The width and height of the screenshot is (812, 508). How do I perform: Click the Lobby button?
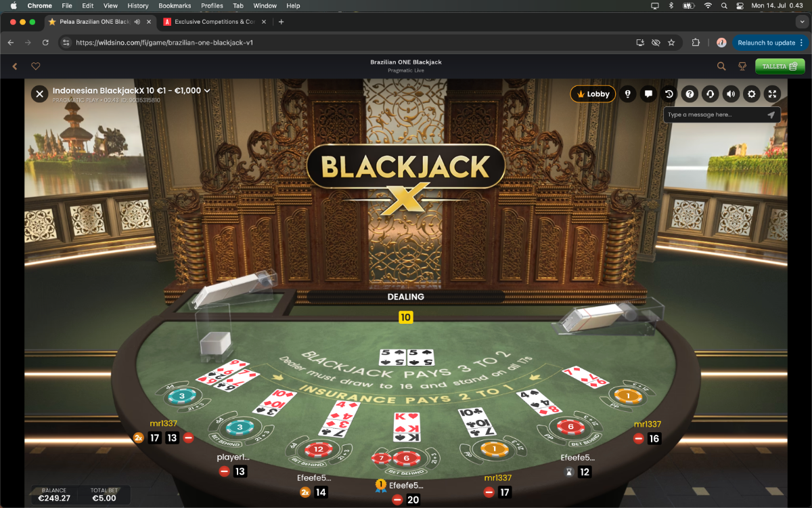click(593, 94)
